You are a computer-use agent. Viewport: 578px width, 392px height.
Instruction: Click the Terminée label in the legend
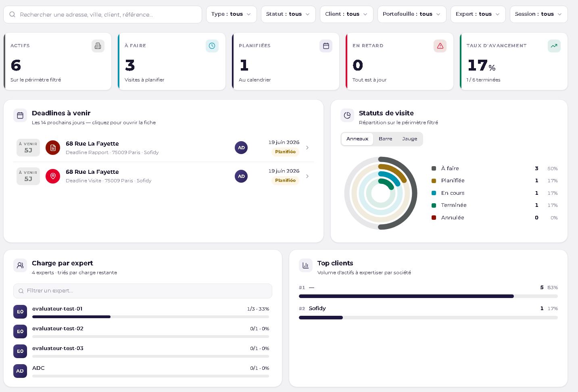(454, 205)
